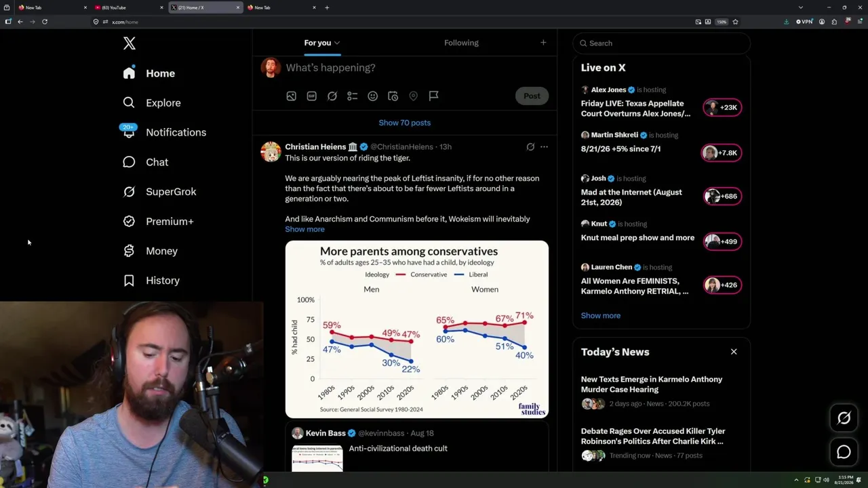Switch to the Following tab
Image resolution: width=868 pixels, height=488 pixels.
tap(461, 43)
